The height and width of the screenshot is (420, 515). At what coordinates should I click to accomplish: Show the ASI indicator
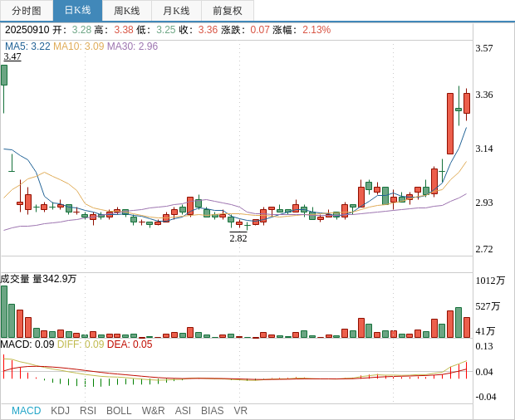pos(183,411)
